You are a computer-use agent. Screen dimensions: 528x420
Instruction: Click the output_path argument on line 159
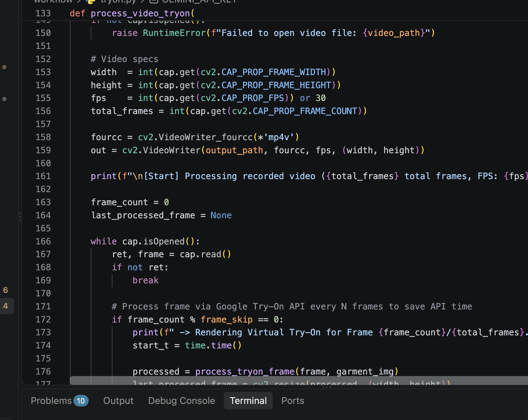click(234, 150)
